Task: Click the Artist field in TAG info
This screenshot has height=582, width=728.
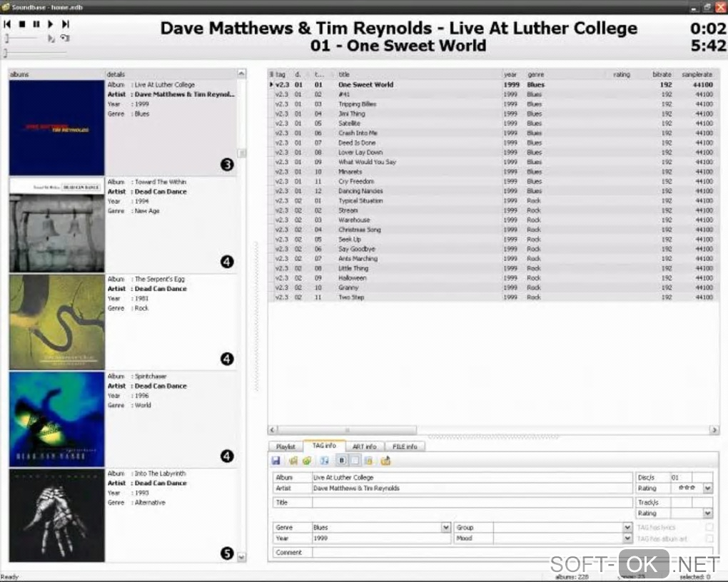Action: point(472,489)
